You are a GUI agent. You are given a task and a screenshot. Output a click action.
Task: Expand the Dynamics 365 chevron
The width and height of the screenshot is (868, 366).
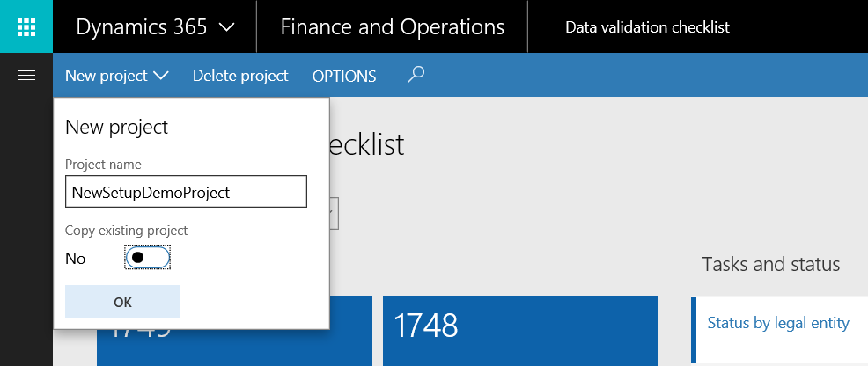[x=226, y=27]
